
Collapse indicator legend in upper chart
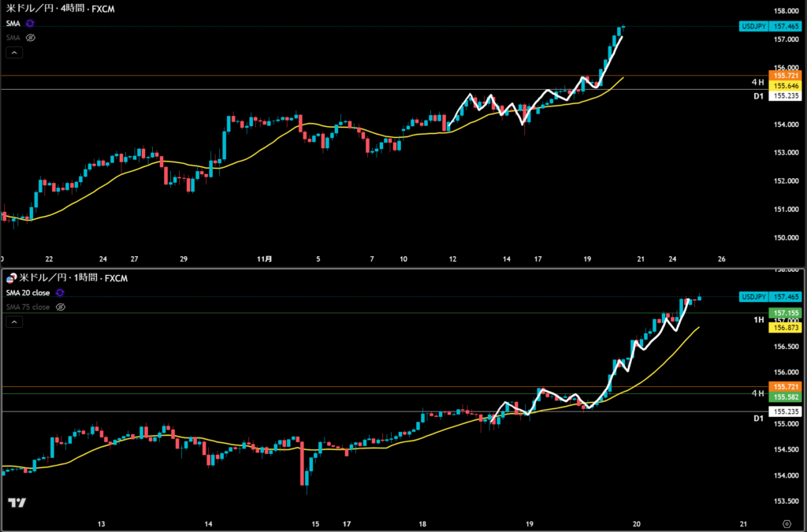(x=13, y=53)
